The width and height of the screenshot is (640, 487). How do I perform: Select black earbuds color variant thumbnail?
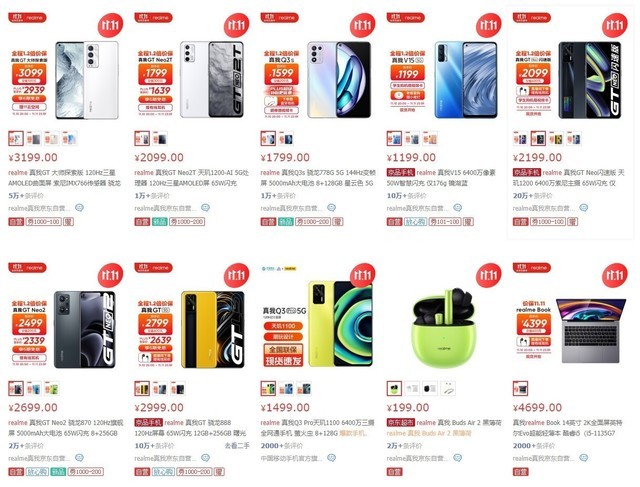[430, 389]
